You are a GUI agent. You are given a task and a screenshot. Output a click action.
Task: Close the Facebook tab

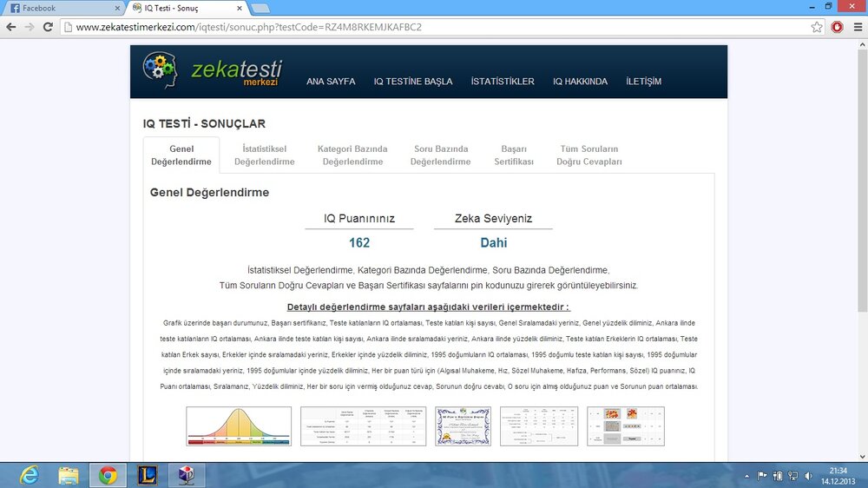(x=117, y=9)
